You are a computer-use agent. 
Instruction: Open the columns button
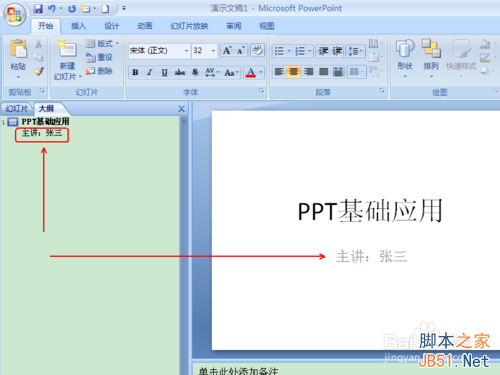coord(356,72)
